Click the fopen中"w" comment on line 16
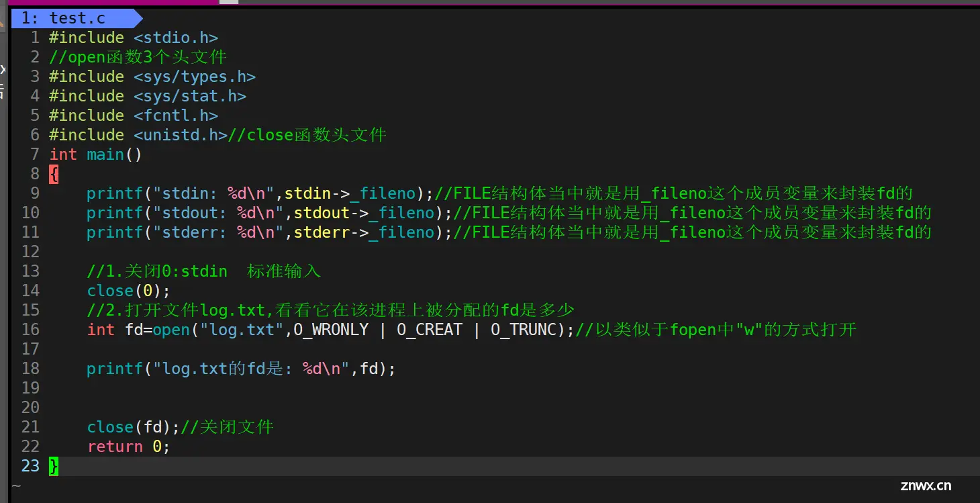980x503 pixels. [716, 330]
